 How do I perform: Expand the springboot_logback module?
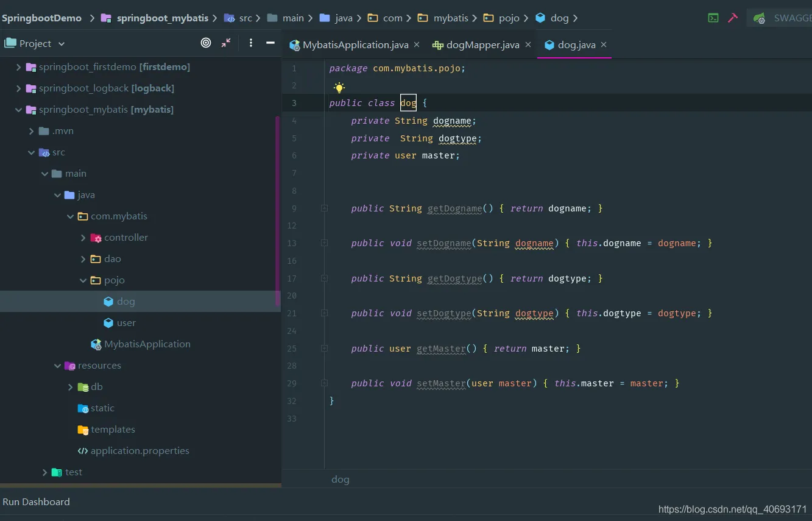[x=18, y=88]
